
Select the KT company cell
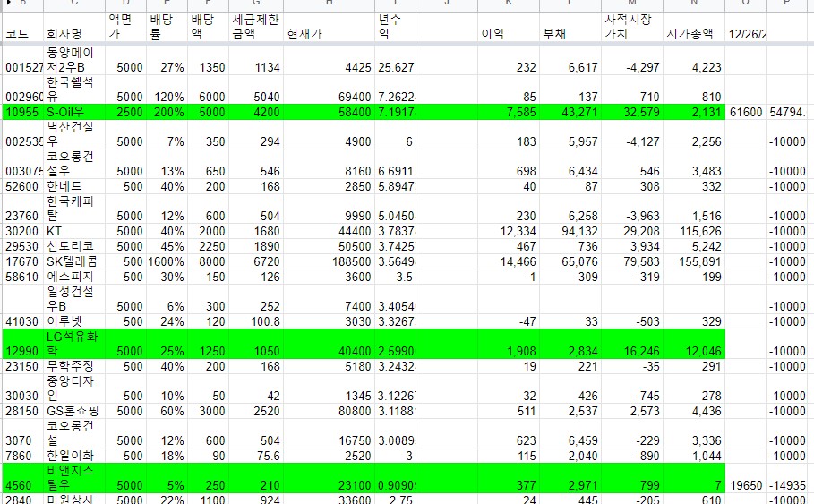point(74,232)
